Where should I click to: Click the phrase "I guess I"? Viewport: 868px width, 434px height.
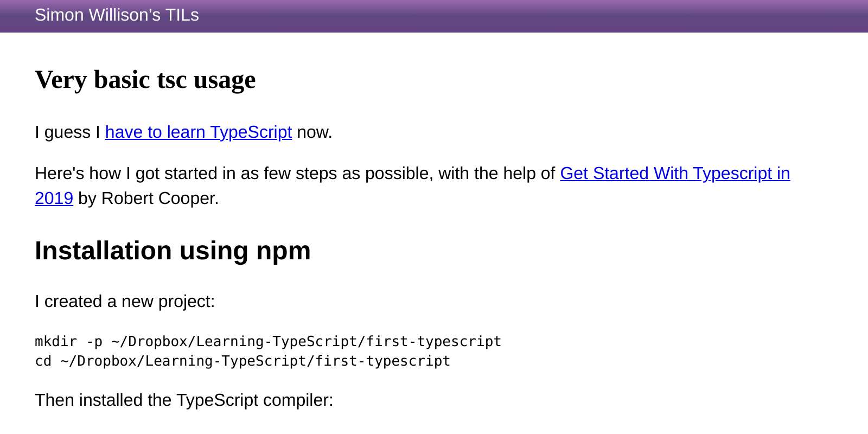66,132
